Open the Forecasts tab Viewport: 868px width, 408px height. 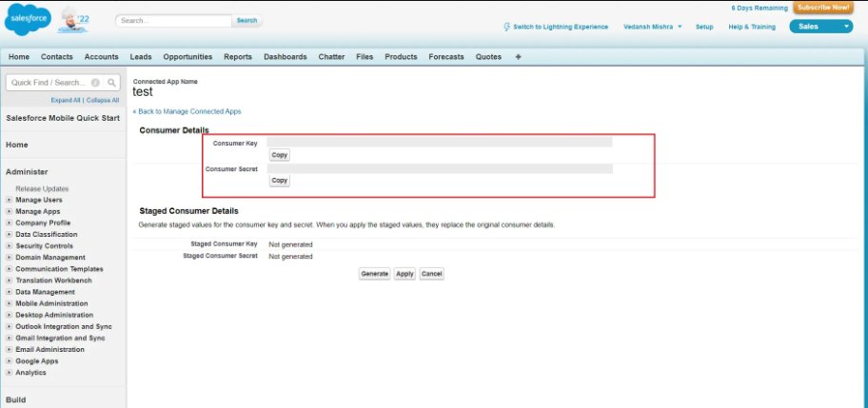(x=446, y=56)
